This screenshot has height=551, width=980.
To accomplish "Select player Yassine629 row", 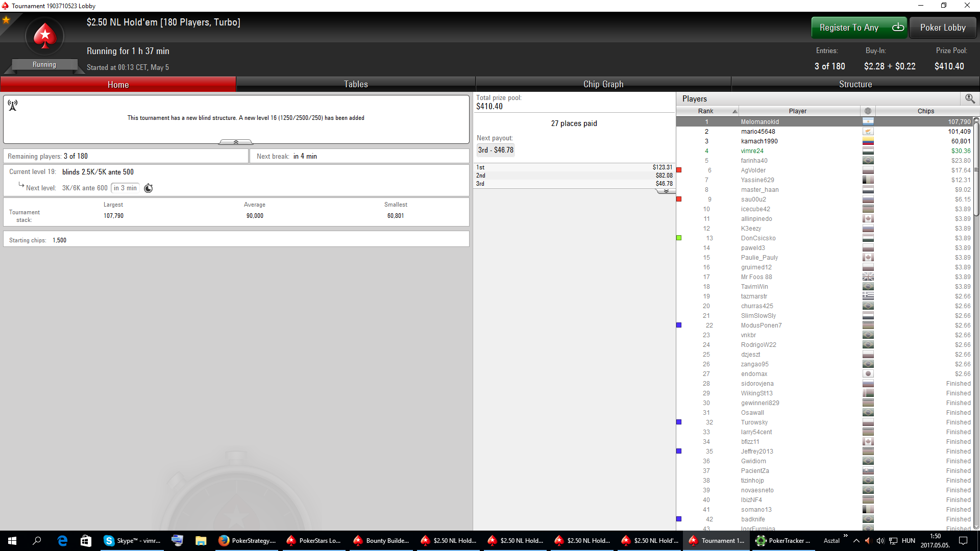I will 824,180.
